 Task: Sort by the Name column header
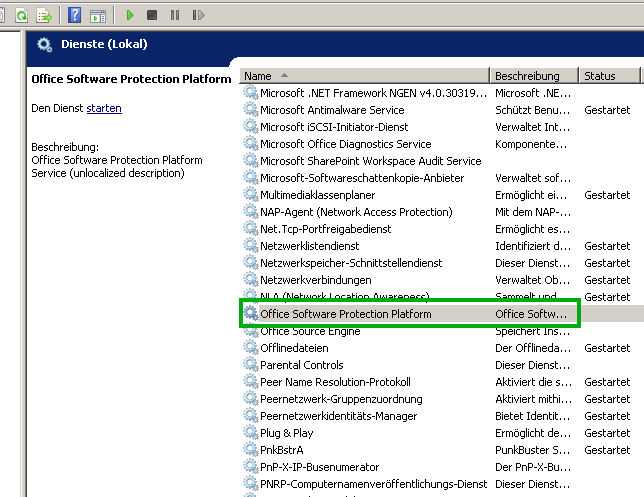click(364, 76)
